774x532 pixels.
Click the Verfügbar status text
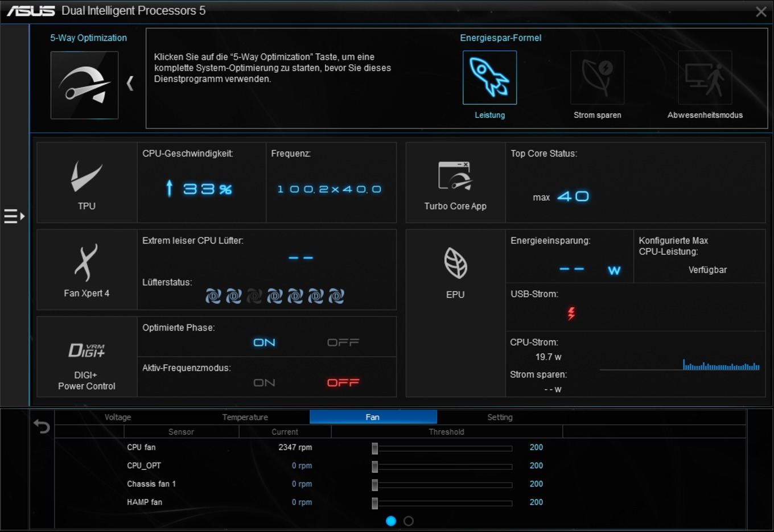[707, 270]
